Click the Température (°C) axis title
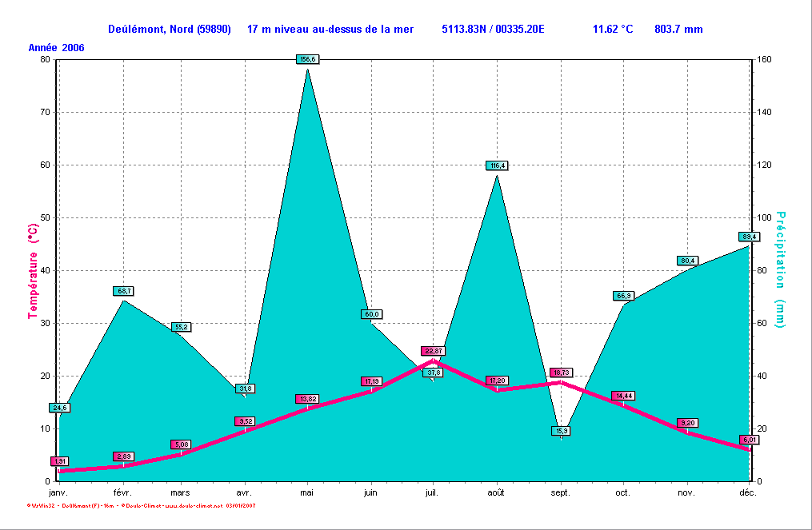The image size is (812, 530). (x=34, y=272)
